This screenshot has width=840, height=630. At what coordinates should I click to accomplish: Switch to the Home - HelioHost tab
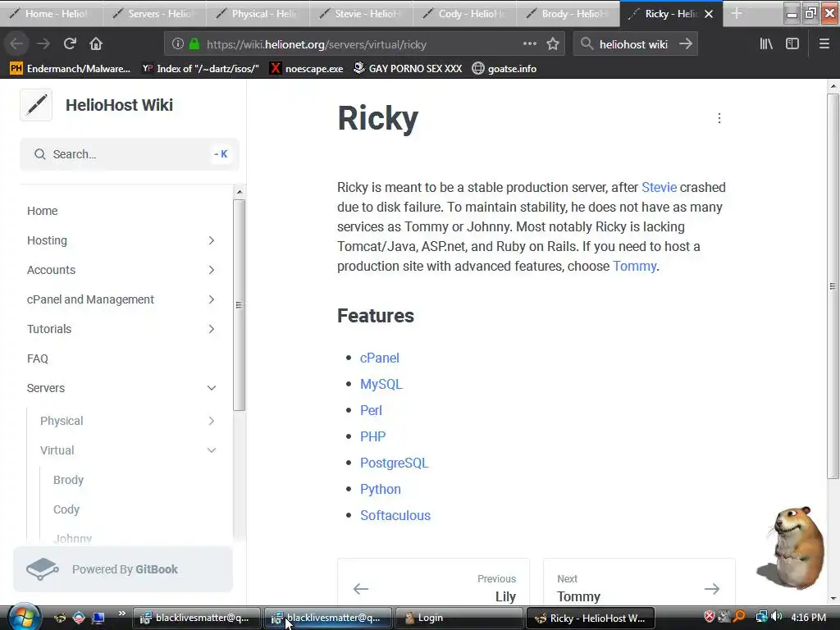(x=52, y=13)
